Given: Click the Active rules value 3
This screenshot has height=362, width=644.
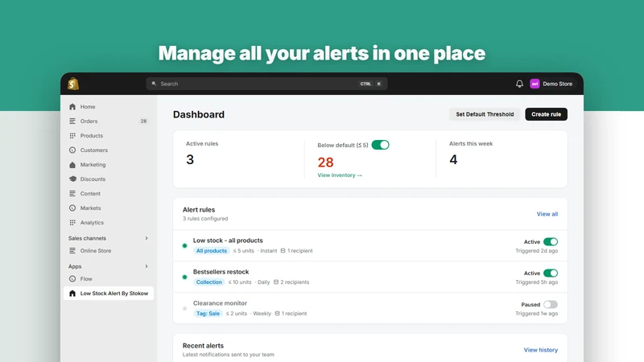Looking at the screenshot, I should click(x=190, y=159).
